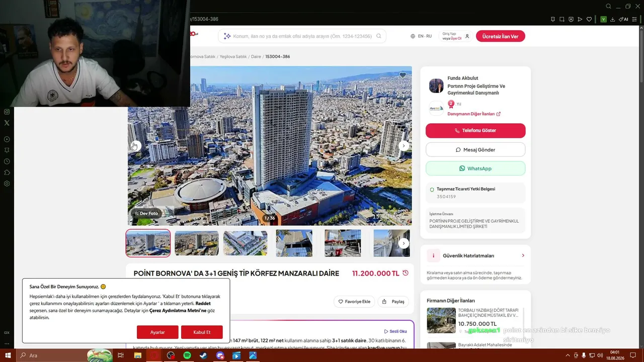Open browser settings gear in the sidebar
The width and height of the screenshot is (644, 362).
point(7,184)
